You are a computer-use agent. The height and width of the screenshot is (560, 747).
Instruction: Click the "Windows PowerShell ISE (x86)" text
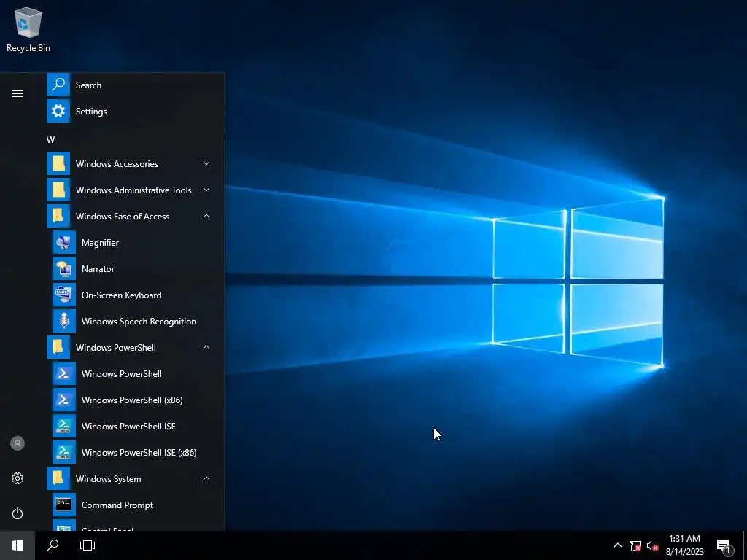139,452
